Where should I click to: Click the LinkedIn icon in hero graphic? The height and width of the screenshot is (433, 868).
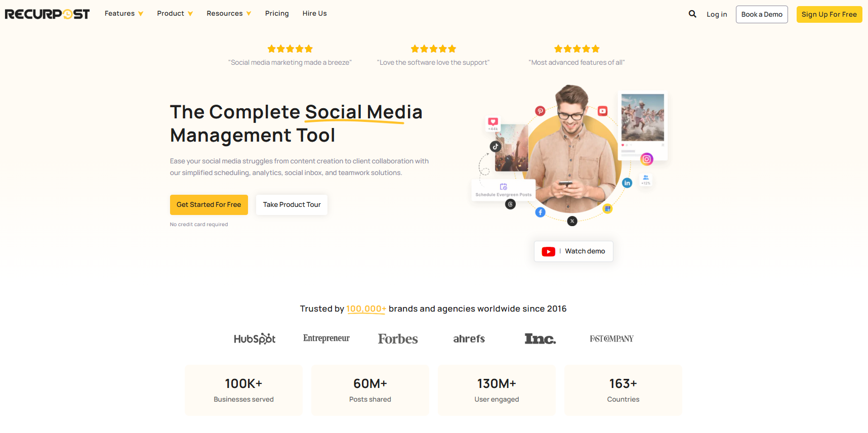tap(627, 183)
